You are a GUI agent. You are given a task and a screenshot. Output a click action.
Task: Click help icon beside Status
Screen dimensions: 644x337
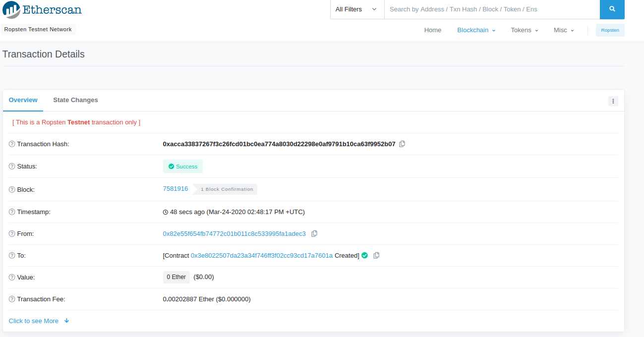12,167
